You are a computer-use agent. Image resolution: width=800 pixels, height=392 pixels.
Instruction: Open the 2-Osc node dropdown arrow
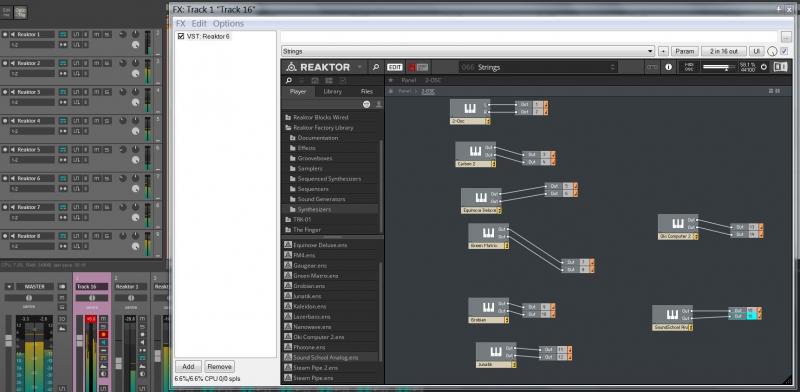tap(488, 121)
